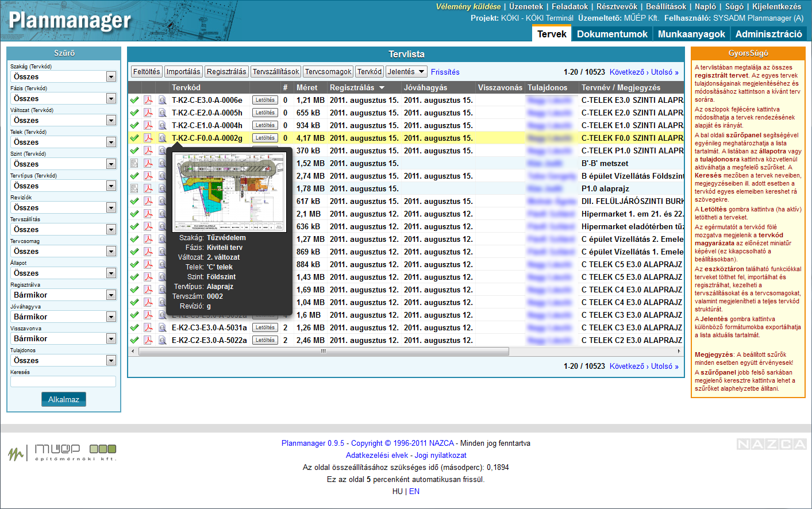The width and height of the screenshot is (812, 509).
Task: Click pending status icon of B'-B' metszet row
Action: (x=134, y=163)
